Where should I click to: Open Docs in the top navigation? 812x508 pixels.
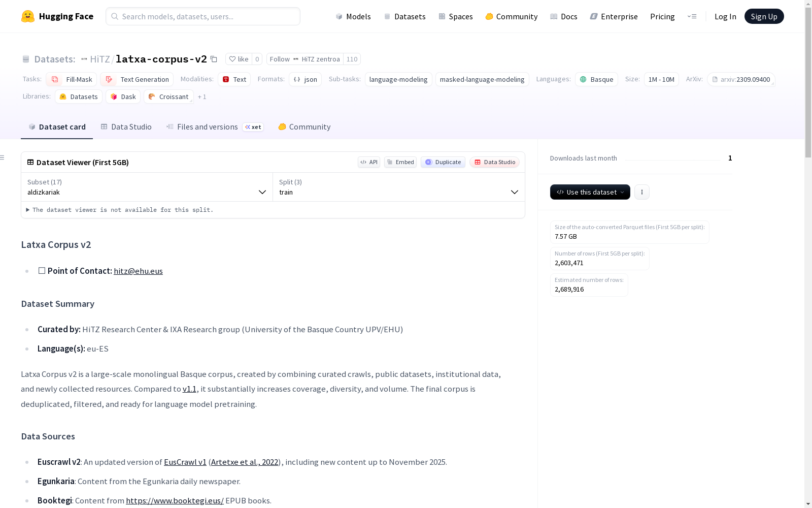(x=564, y=16)
